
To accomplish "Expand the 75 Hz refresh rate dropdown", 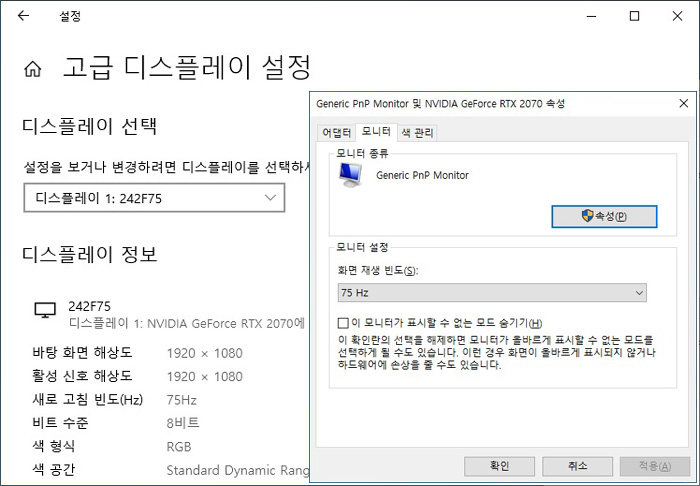I will (492, 293).
